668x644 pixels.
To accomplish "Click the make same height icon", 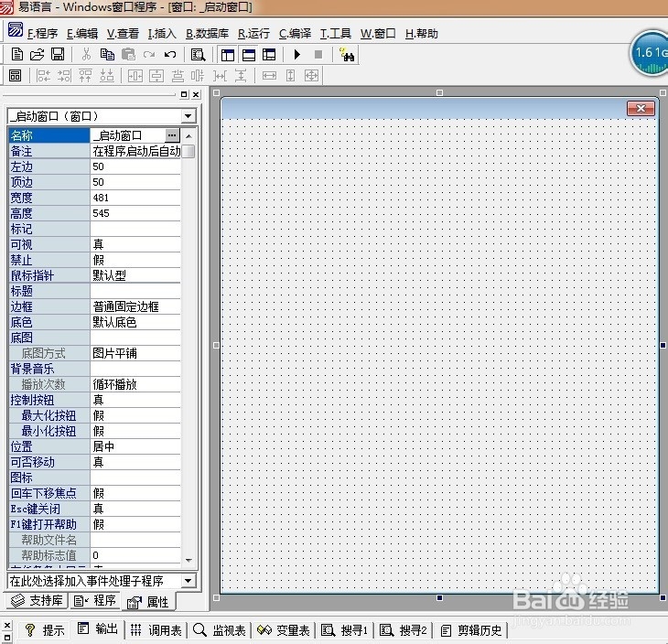I will (290, 76).
